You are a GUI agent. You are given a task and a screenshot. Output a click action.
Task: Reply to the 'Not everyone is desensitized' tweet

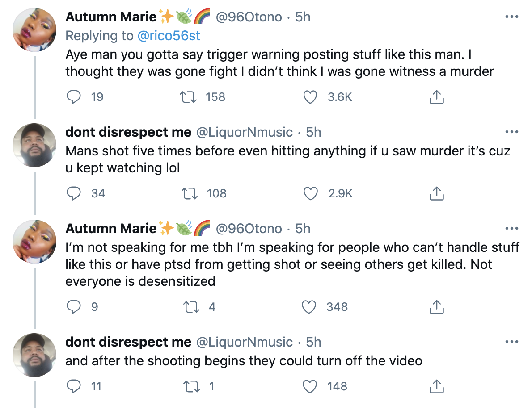[73, 307]
